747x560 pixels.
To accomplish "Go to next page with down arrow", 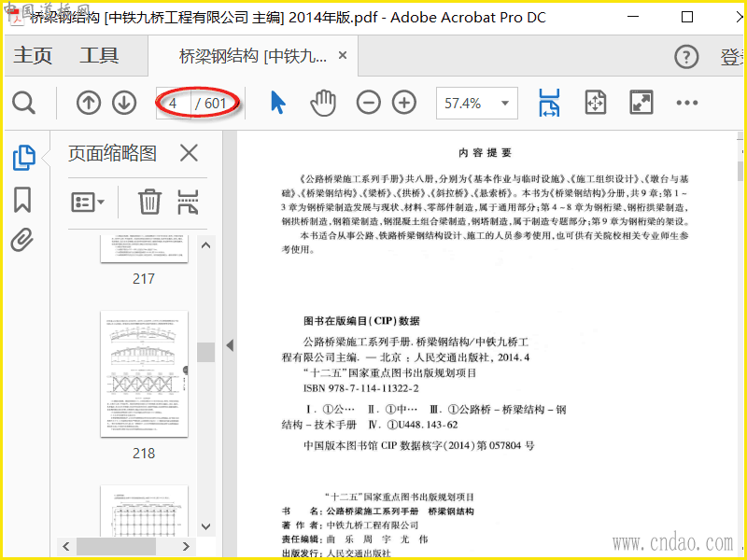I will 124,103.
